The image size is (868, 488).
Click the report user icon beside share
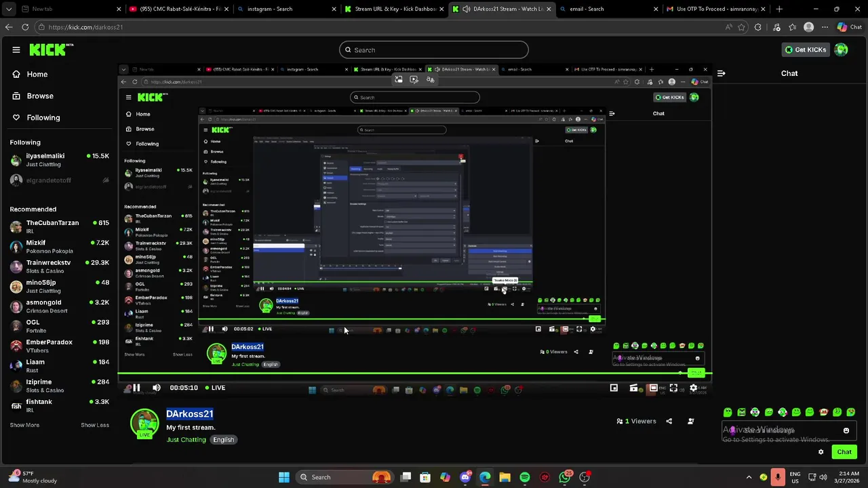tap(691, 421)
